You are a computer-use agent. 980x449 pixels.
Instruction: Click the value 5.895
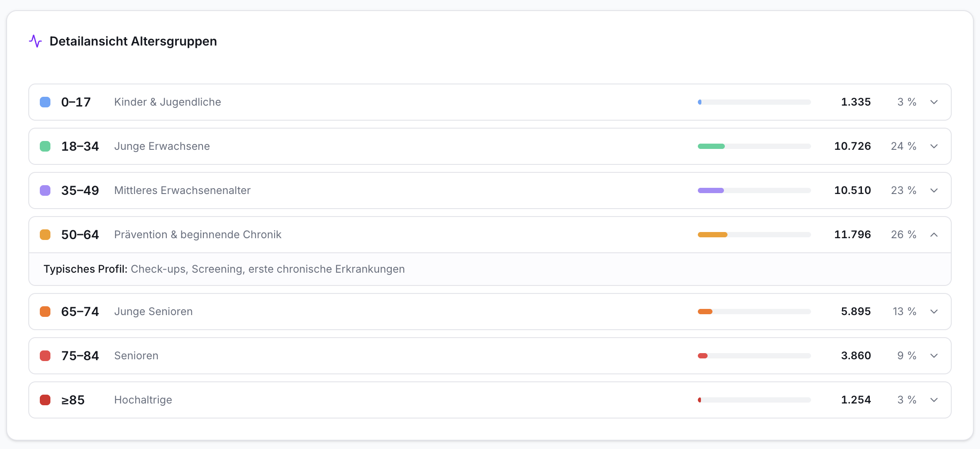coord(856,312)
